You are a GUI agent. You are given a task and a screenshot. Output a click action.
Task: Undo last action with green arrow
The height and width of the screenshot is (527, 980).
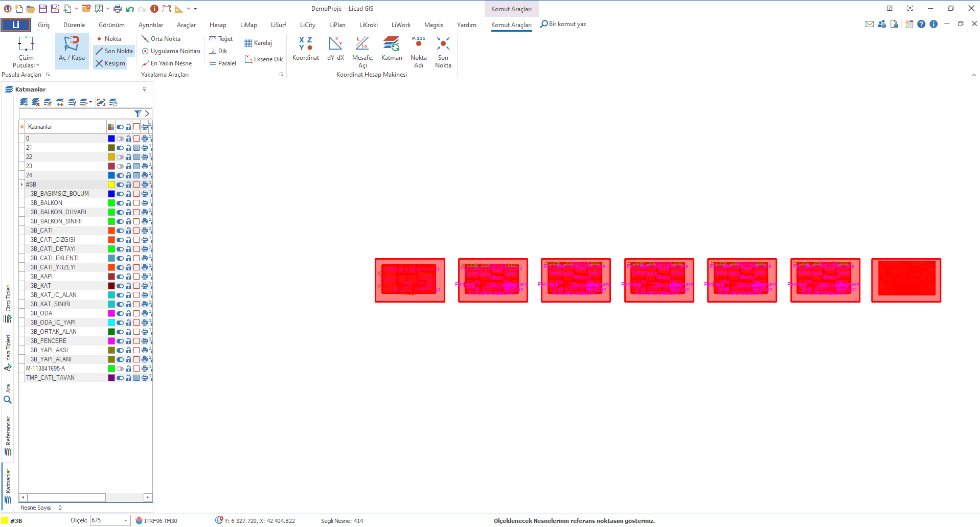pyautogui.click(x=130, y=9)
